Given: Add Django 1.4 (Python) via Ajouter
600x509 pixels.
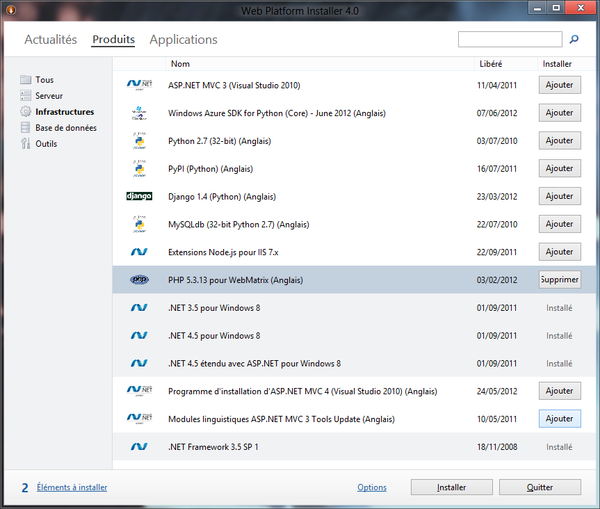Looking at the screenshot, I should click(560, 196).
